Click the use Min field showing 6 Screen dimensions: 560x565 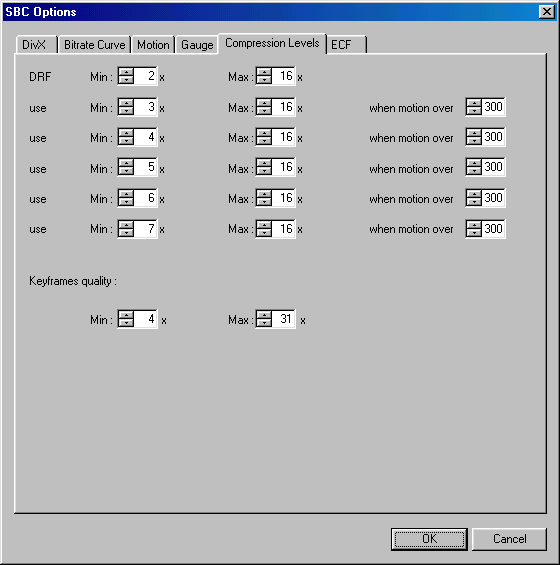pyautogui.click(x=145, y=198)
